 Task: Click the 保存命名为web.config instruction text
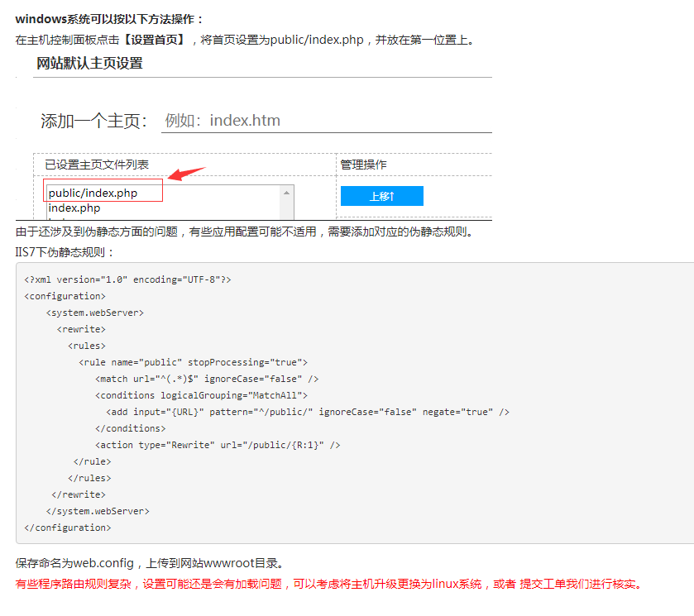pos(150,563)
